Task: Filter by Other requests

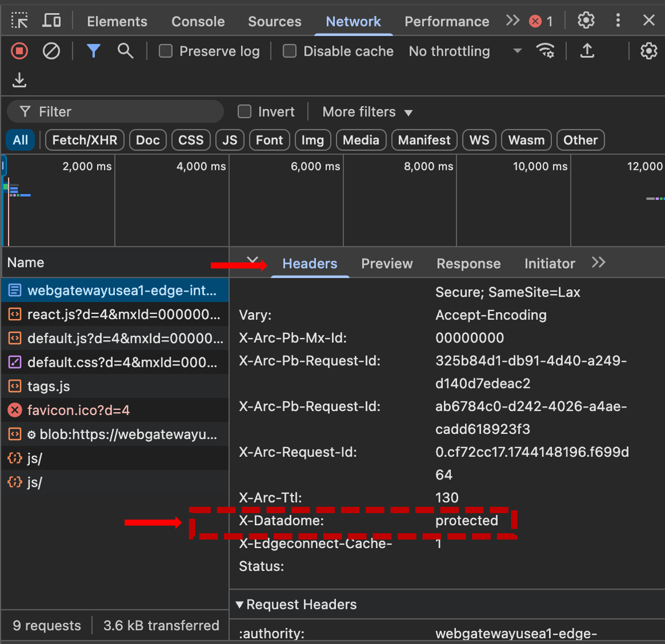Action: pyautogui.click(x=581, y=140)
